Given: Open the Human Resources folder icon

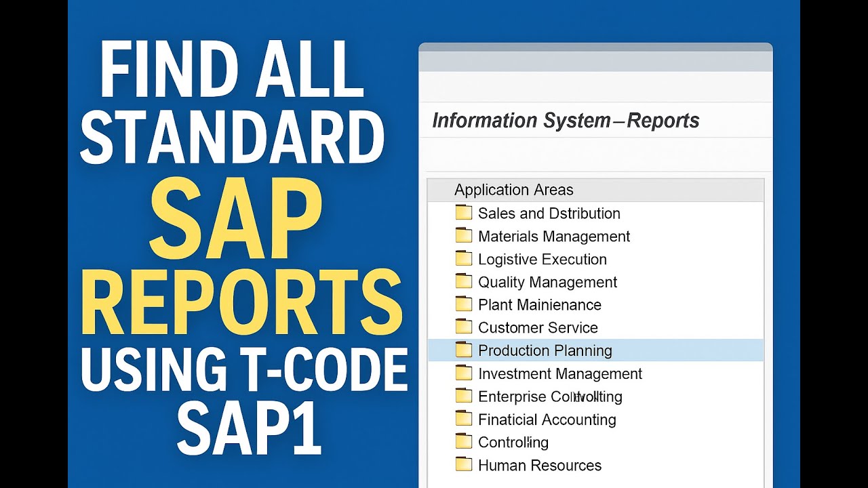Looking at the screenshot, I should click(x=464, y=465).
